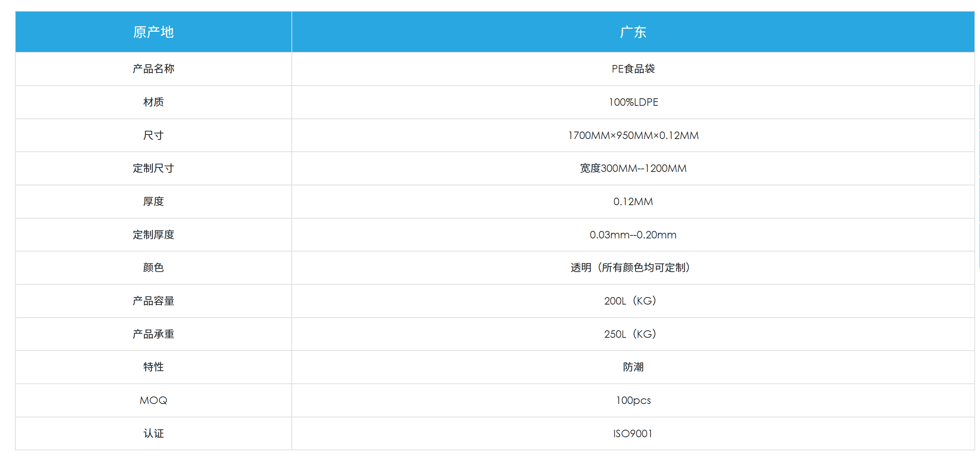Click the 尺寸 row label
The height and width of the screenshot is (460, 980).
(153, 135)
